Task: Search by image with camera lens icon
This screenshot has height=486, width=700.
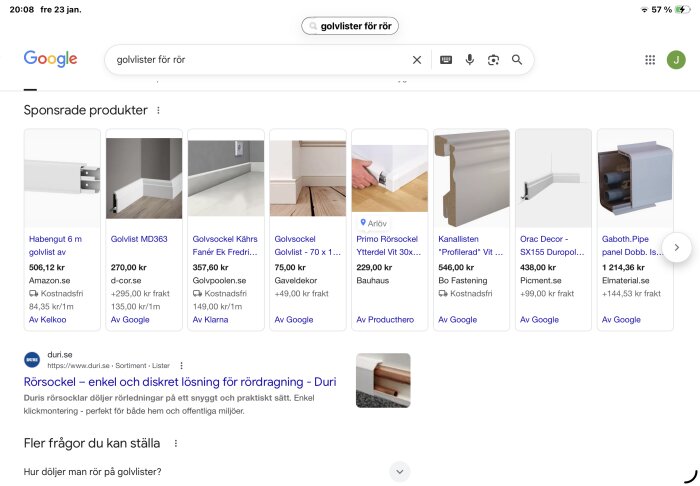Action: click(493, 60)
